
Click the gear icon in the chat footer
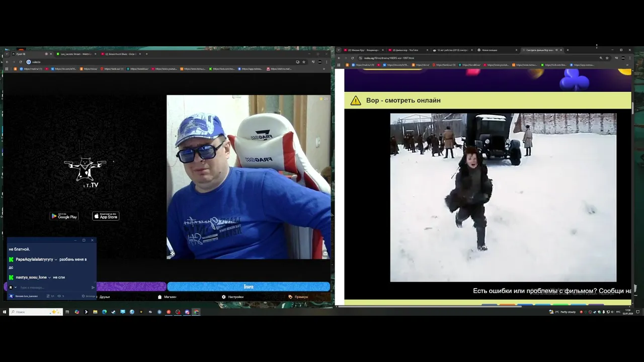[x=84, y=296]
